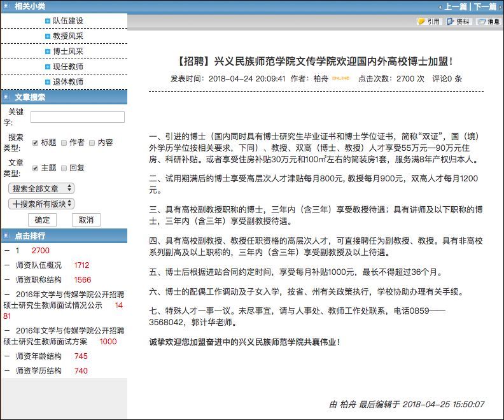This screenshot has width=504, height=420.
Task: Go to previous article 上一篇
Action: (x=455, y=6)
